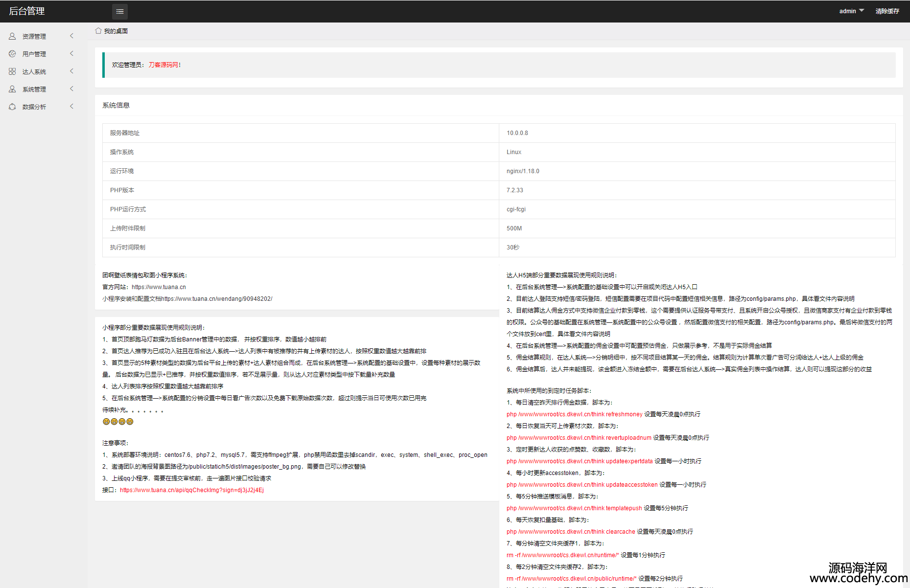Screen dimensions: 910x588
Task: Click the home icon beside 我的桌面
Action: 98,31
